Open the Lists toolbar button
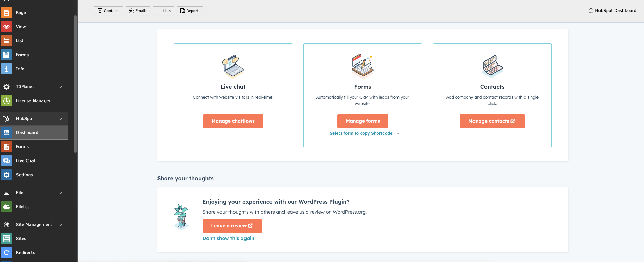 point(164,11)
